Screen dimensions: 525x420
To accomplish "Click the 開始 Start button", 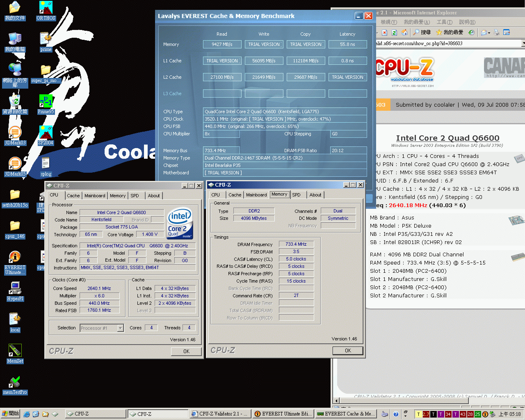I will pyautogui.click(x=10, y=414).
